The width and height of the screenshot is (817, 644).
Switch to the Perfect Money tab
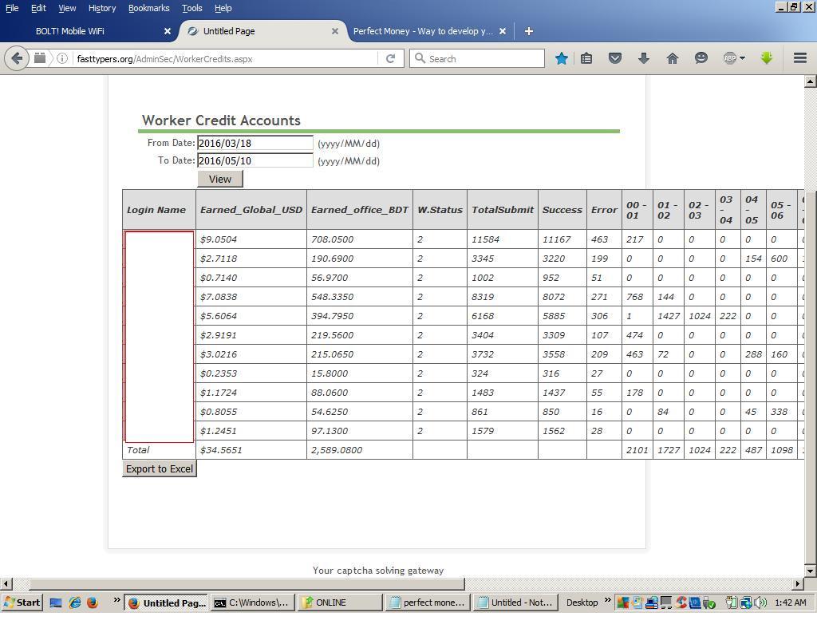(x=423, y=31)
